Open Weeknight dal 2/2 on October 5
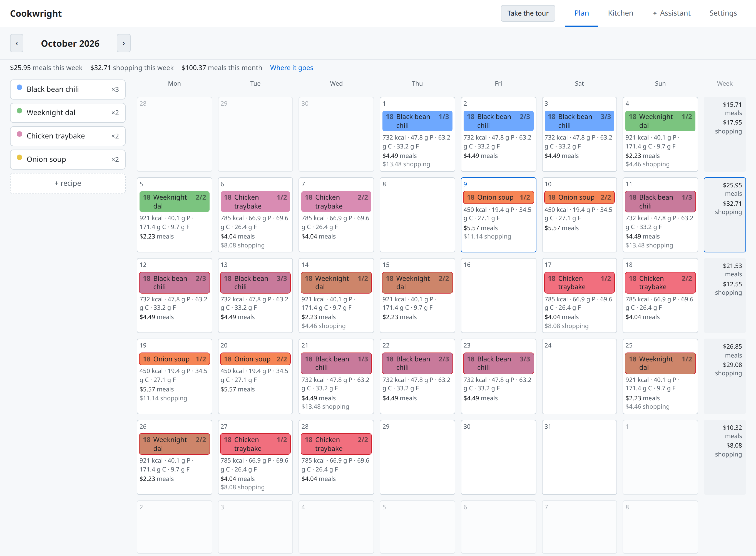 coord(174,202)
